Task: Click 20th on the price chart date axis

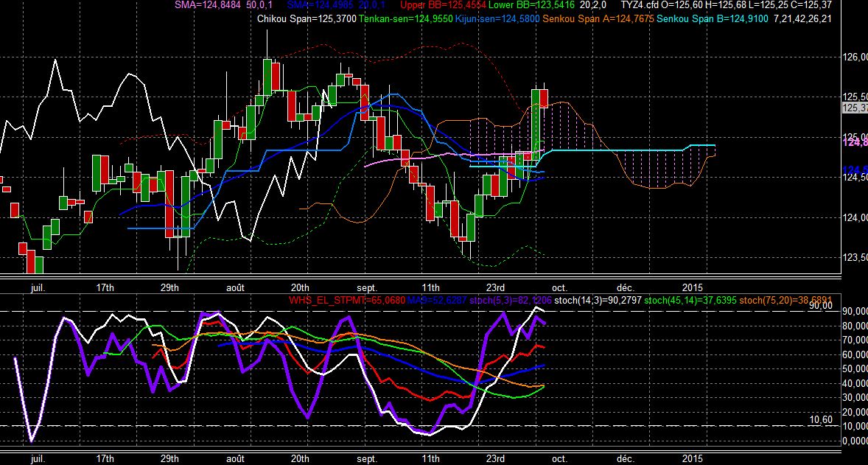Action: (300, 287)
